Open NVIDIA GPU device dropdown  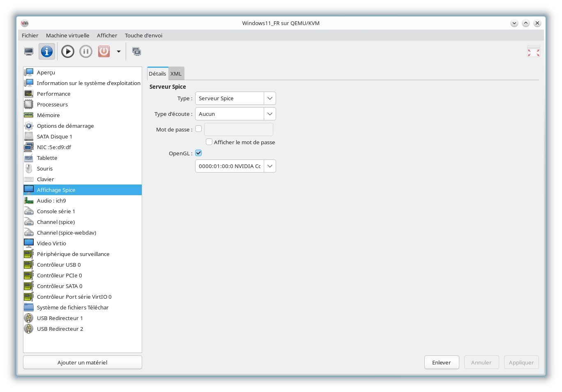pos(235,166)
